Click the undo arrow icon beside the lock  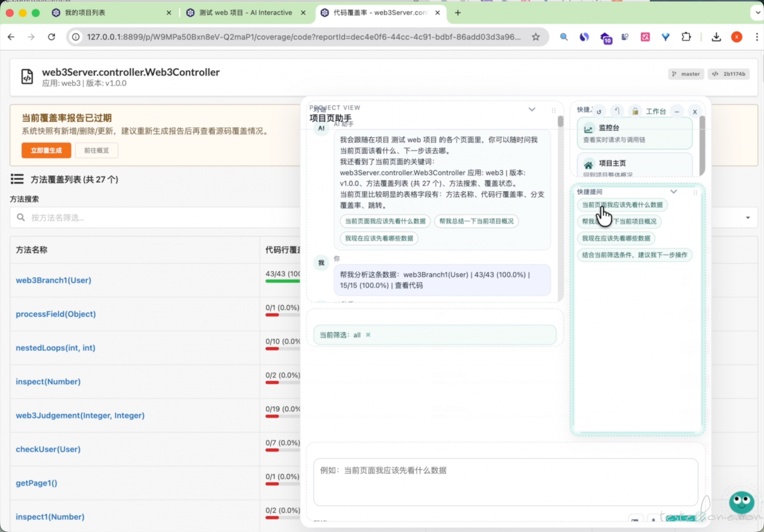[x=617, y=111]
